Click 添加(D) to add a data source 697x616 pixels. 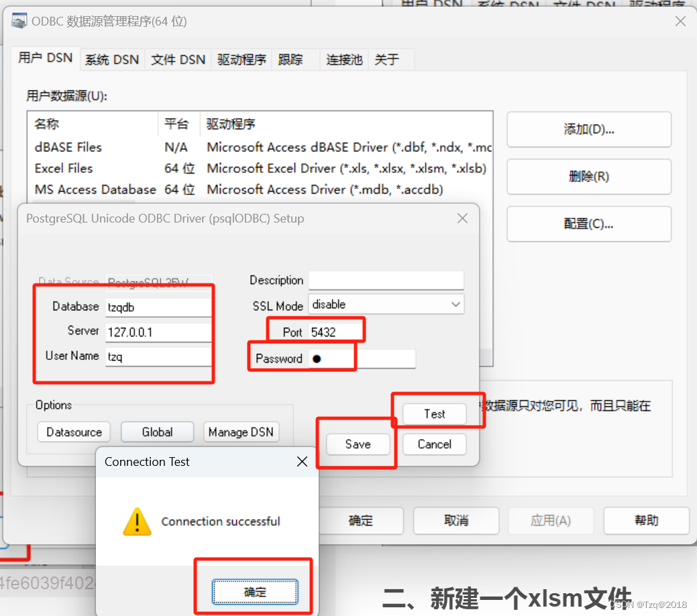[588, 129]
